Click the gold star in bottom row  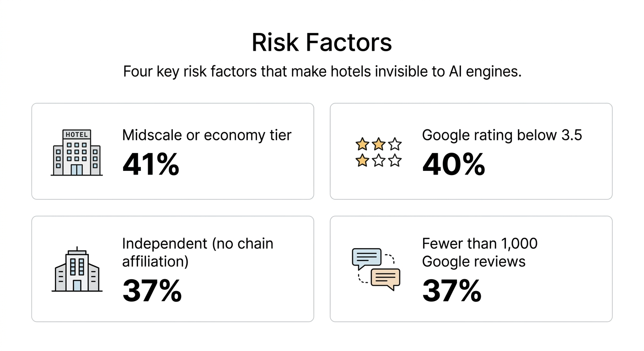pos(362,161)
